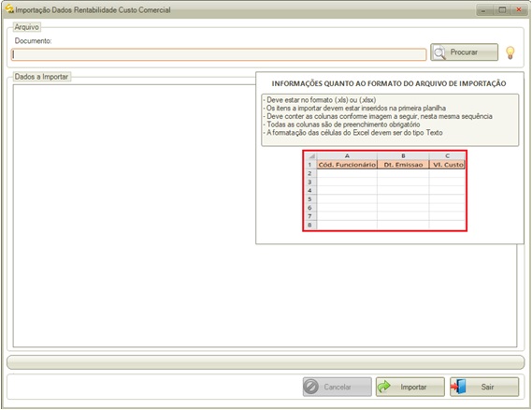Click the Vl. Custo column header in image

tap(448, 165)
